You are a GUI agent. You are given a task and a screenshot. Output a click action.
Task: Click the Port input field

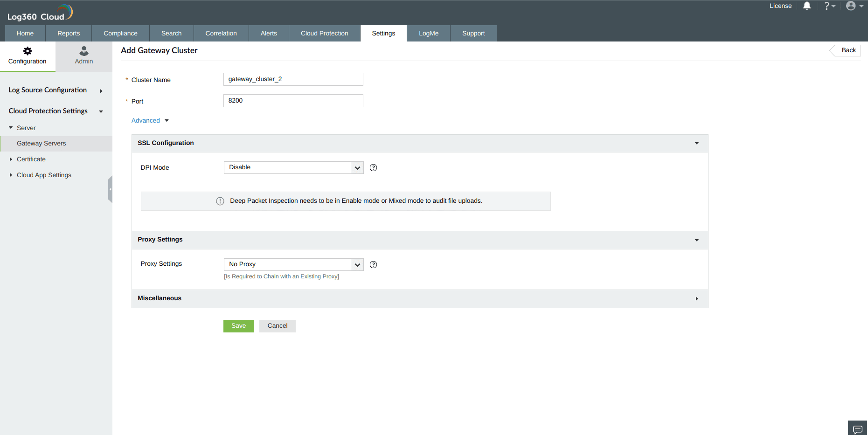click(293, 101)
